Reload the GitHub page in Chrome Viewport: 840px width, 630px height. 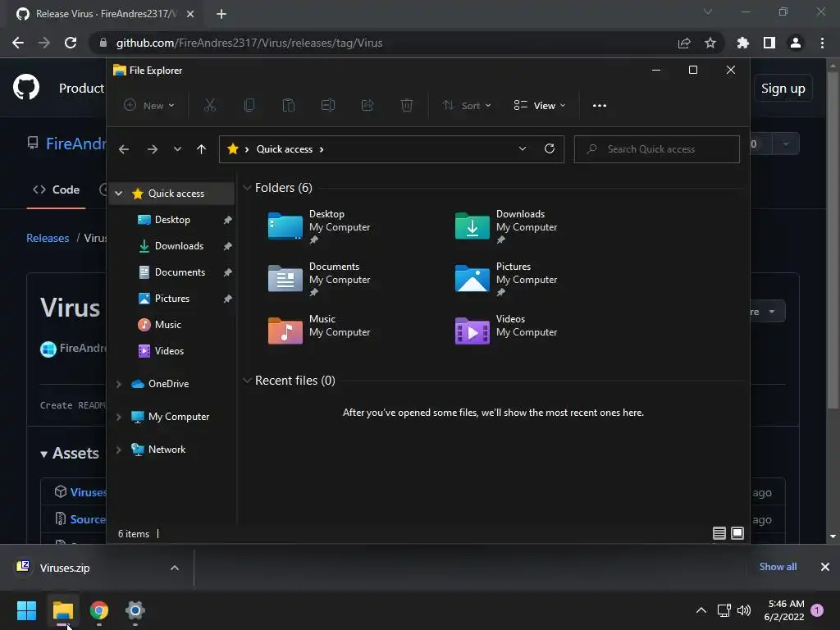(x=71, y=43)
